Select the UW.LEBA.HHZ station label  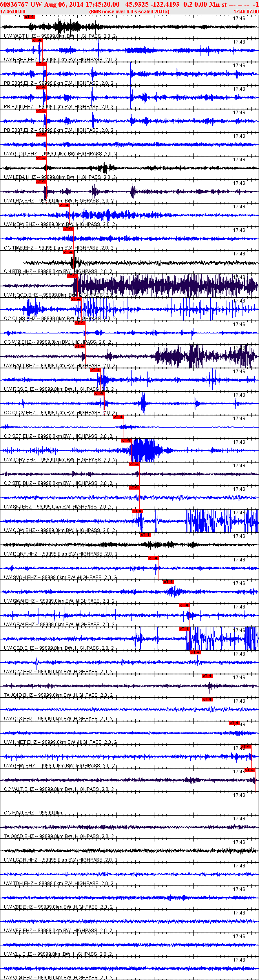(x=20, y=177)
